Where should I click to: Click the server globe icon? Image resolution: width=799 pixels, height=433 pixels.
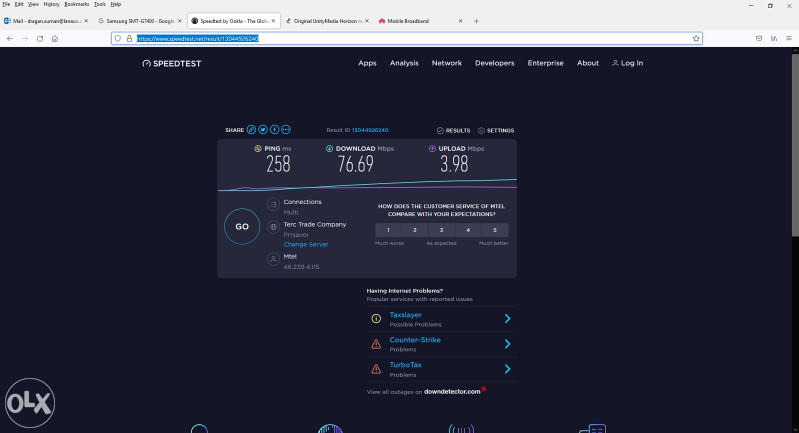[x=273, y=227]
